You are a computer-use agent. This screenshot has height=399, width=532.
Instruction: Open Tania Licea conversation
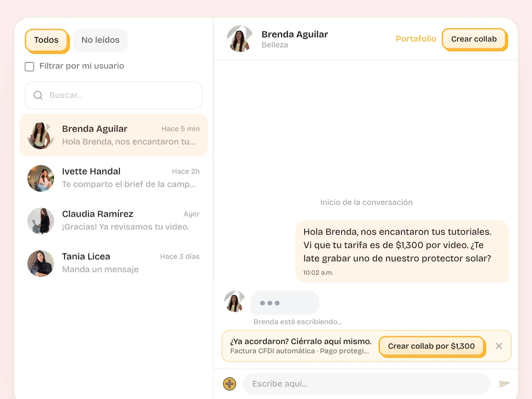tap(113, 263)
